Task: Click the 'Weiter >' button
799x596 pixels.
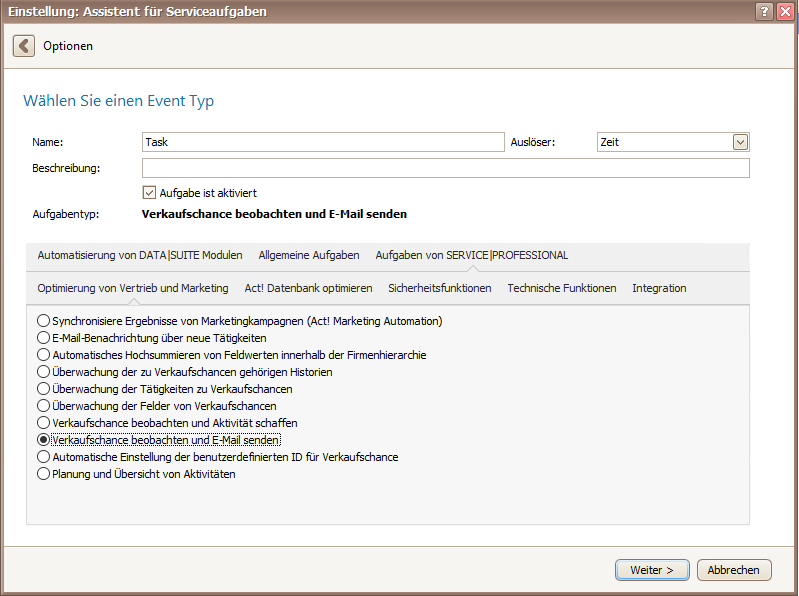Action: (x=652, y=570)
